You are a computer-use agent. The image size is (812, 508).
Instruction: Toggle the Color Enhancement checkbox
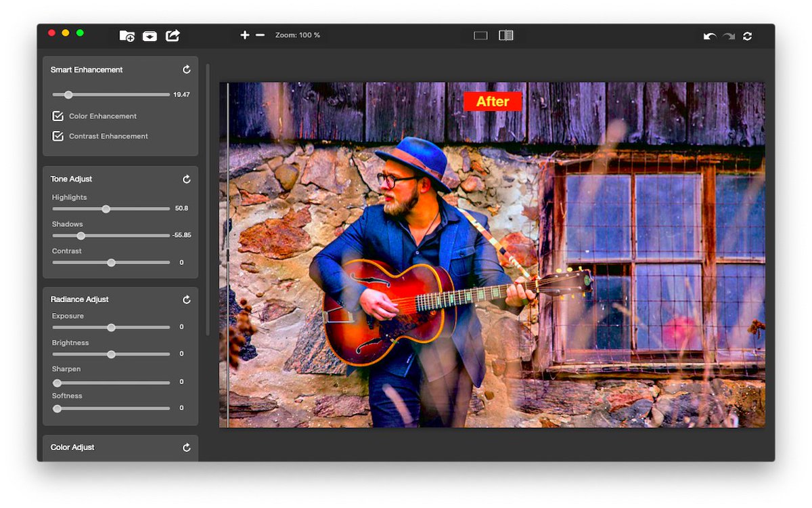click(58, 116)
